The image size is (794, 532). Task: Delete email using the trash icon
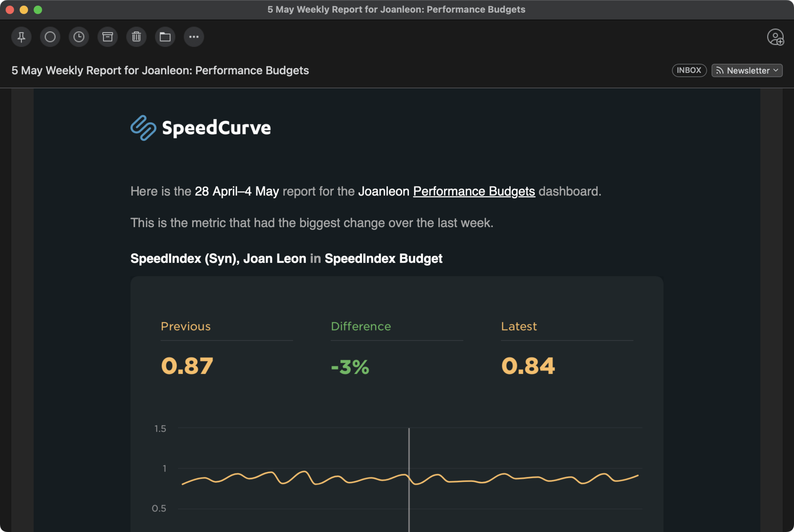tap(136, 37)
